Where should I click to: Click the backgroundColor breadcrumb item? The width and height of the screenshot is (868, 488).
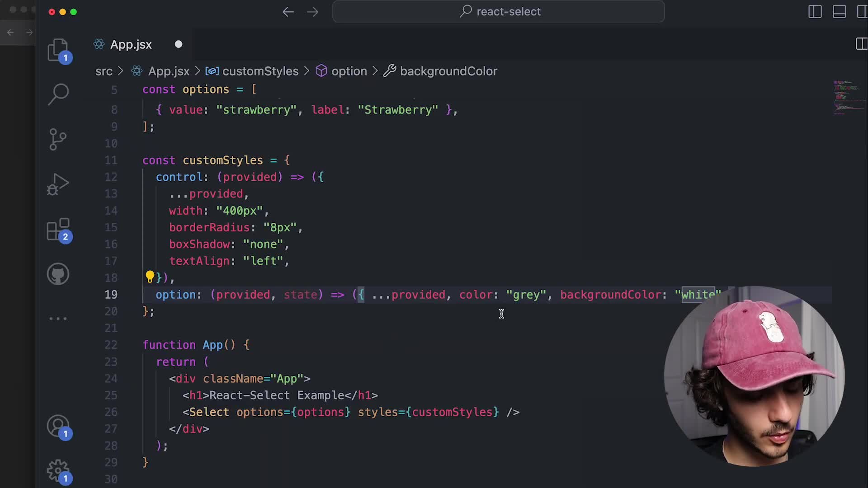[x=448, y=71]
